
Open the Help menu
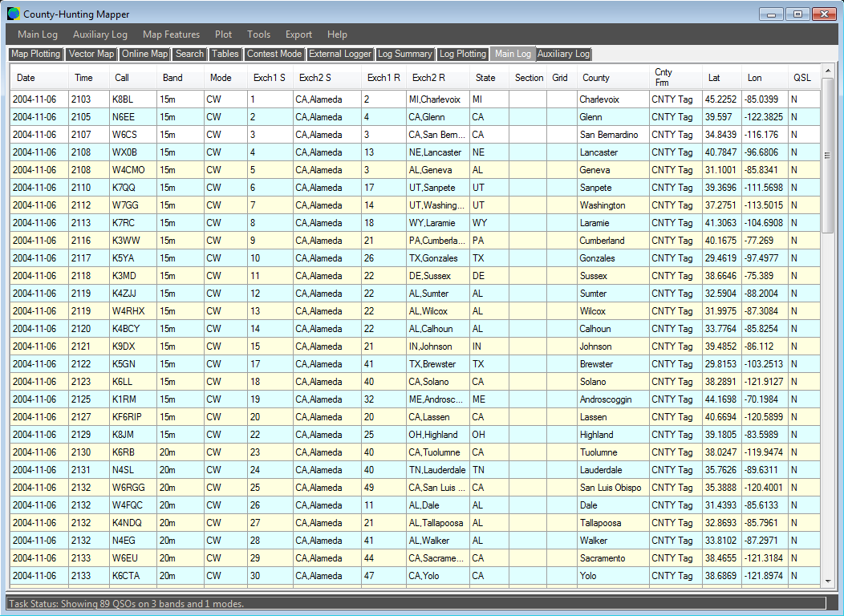click(337, 34)
